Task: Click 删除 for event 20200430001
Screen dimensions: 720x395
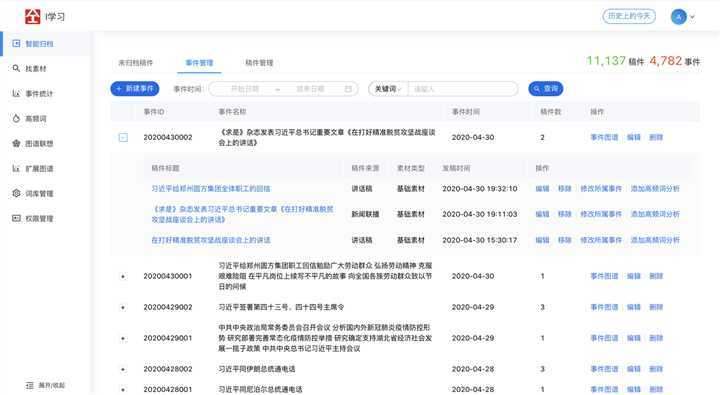Action: [656, 276]
